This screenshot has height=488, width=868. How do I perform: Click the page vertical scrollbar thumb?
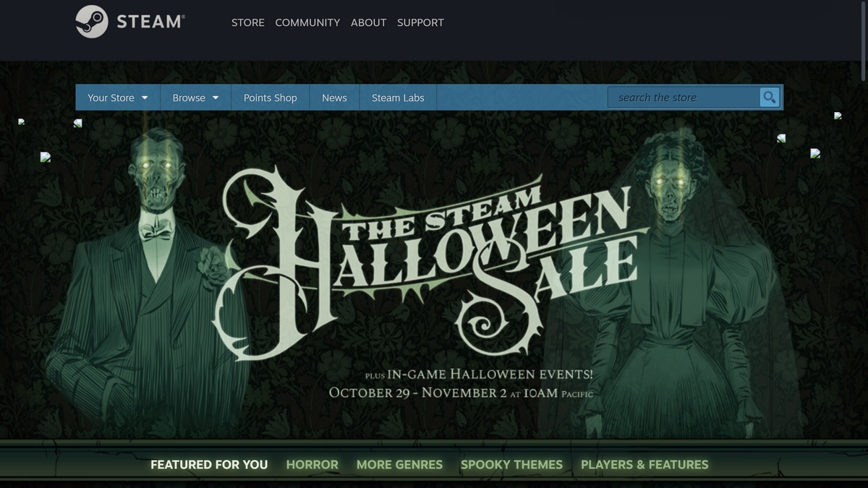click(864, 41)
